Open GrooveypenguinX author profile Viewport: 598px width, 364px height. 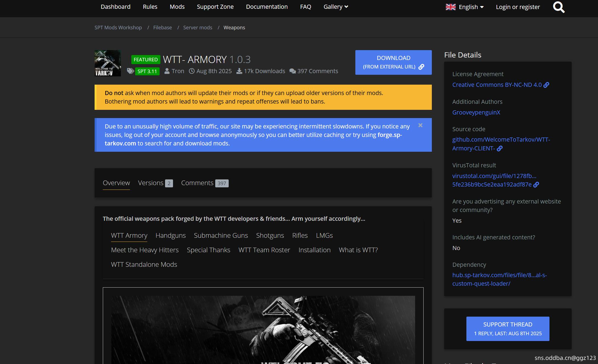tap(476, 113)
